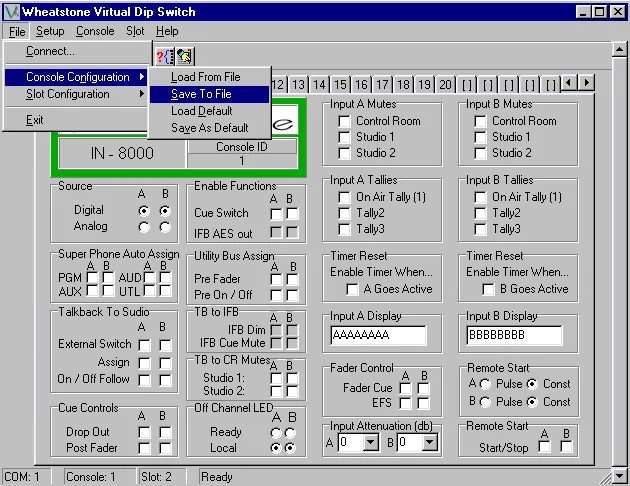Check Super Phone PGM A box

point(92,278)
